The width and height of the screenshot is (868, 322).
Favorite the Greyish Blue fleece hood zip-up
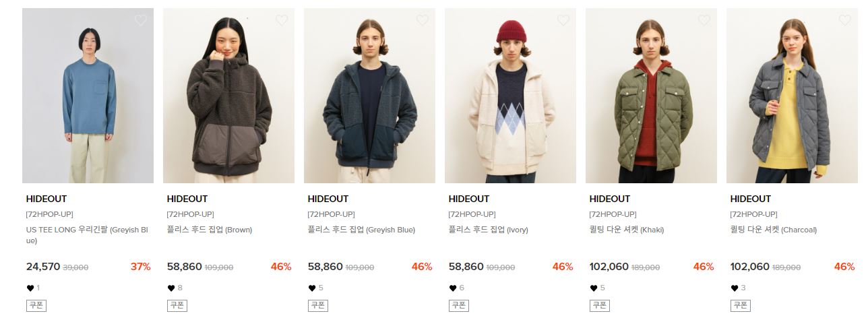(x=423, y=20)
